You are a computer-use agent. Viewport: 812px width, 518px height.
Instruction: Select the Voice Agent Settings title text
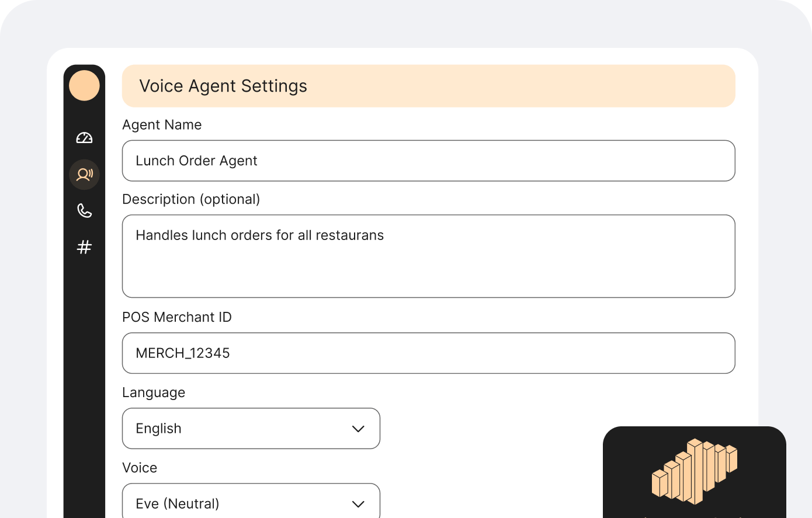click(223, 86)
